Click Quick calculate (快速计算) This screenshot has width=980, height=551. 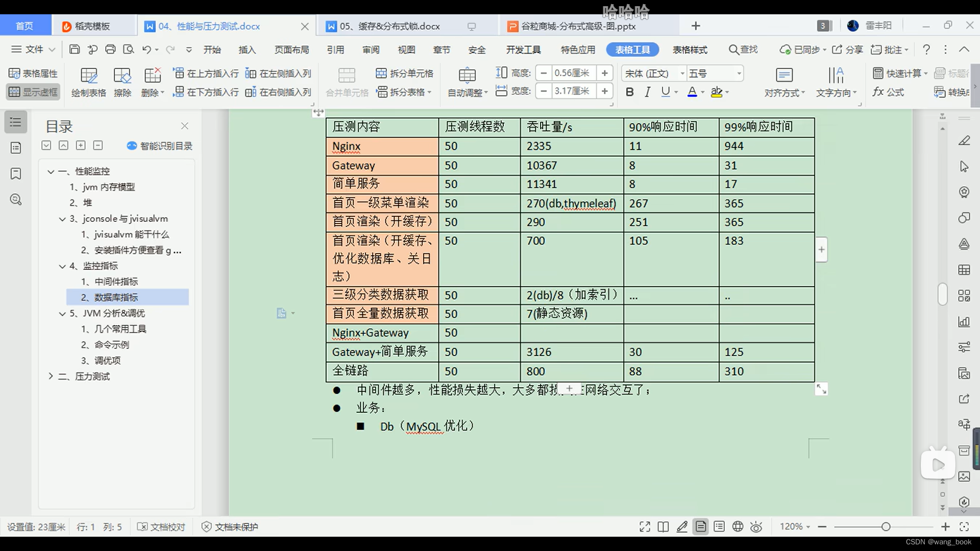[x=900, y=73]
